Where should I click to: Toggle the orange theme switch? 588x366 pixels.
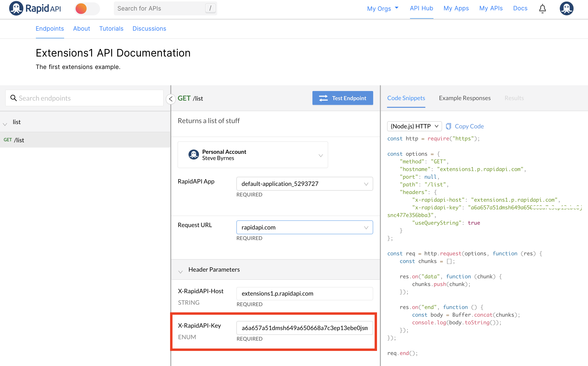(87, 8)
